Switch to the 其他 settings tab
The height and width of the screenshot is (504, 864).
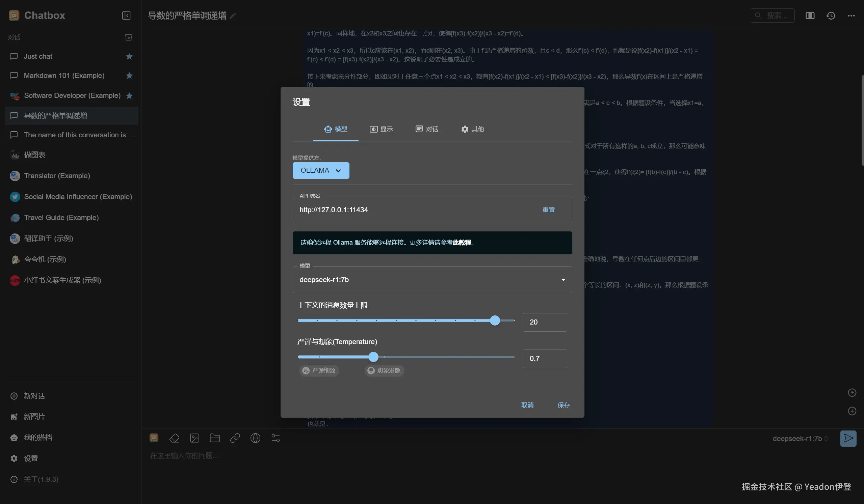pyautogui.click(x=472, y=129)
